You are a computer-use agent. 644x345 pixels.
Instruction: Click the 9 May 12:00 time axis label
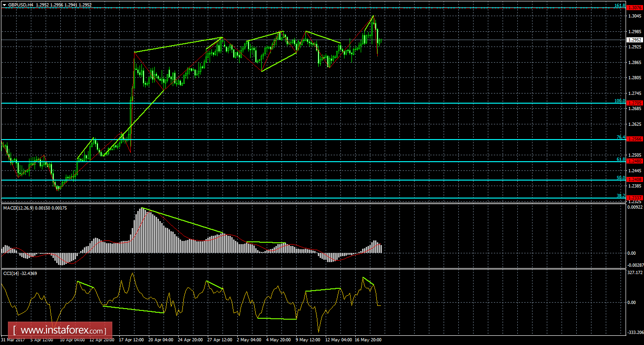pos(308,340)
